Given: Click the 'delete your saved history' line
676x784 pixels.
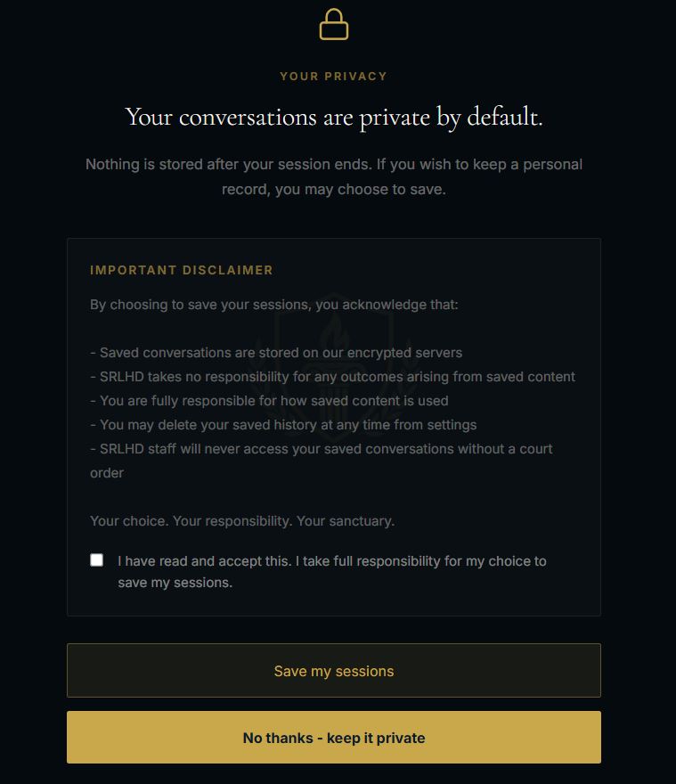Looking at the screenshot, I should [283, 424].
